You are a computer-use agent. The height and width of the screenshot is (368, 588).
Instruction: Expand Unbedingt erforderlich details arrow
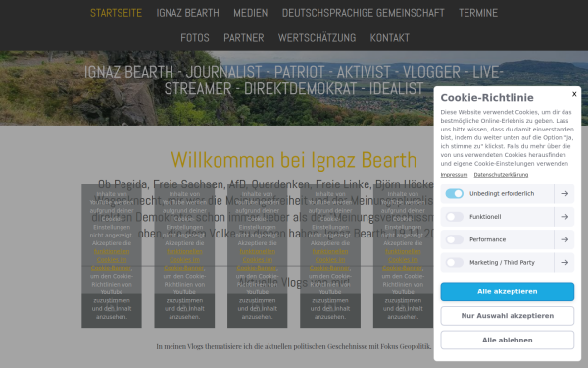(x=564, y=193)
